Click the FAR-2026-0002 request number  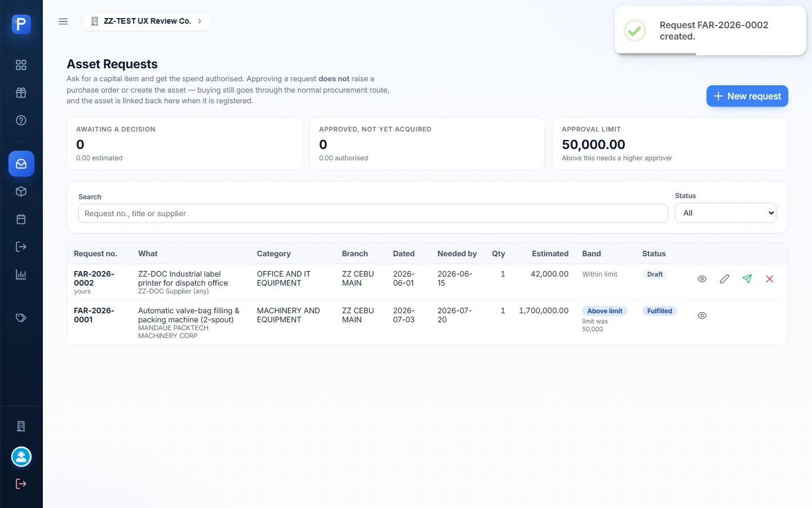tap(94, 278)
